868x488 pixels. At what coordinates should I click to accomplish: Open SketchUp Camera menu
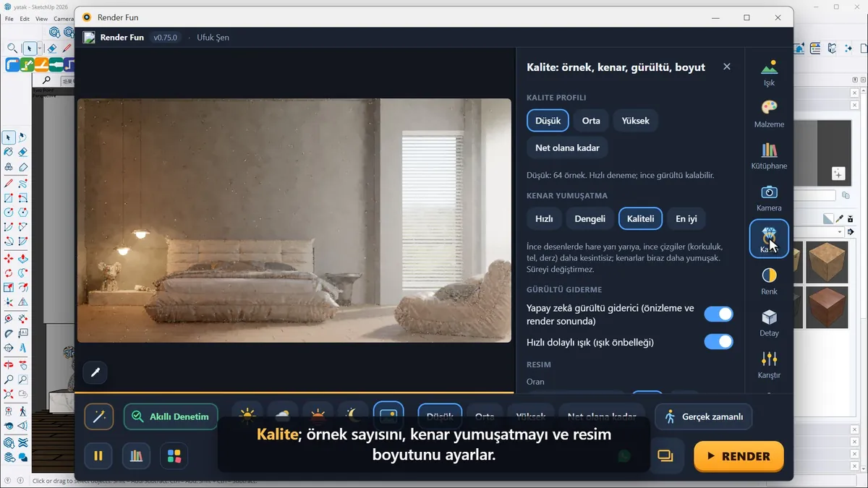pos(64,19)
